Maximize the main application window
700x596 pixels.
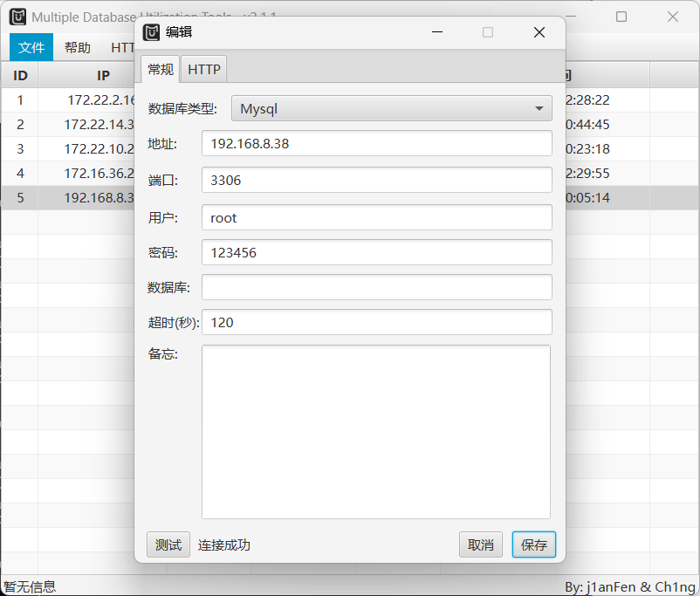(x=621, y=17)
